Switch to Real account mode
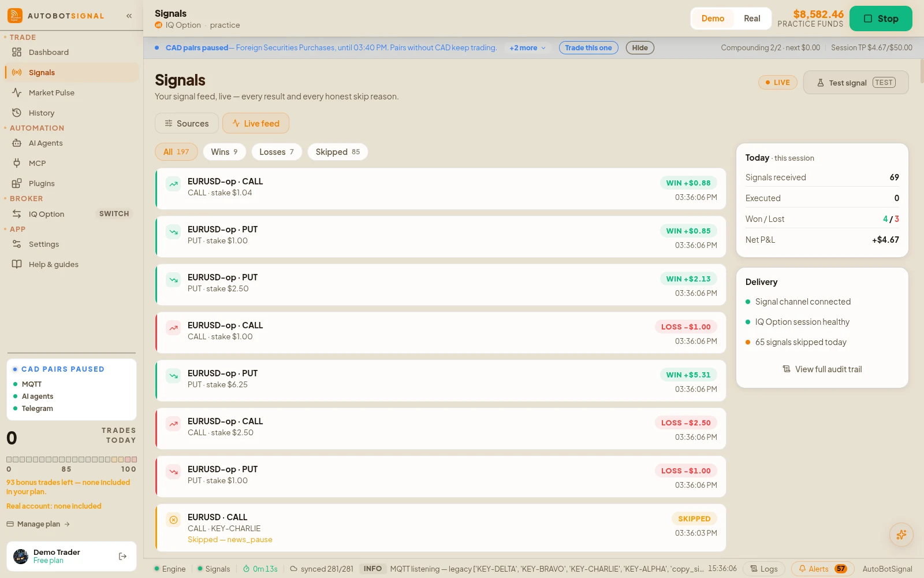 point(752,18)
